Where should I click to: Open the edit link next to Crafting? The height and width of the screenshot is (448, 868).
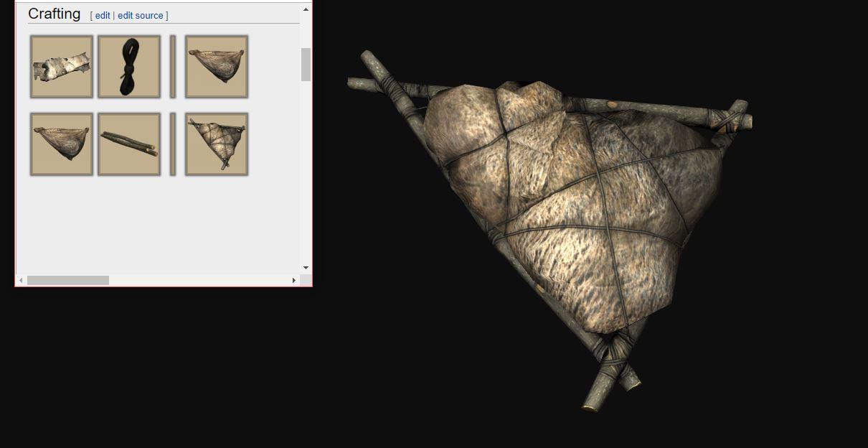coord(103,15)
